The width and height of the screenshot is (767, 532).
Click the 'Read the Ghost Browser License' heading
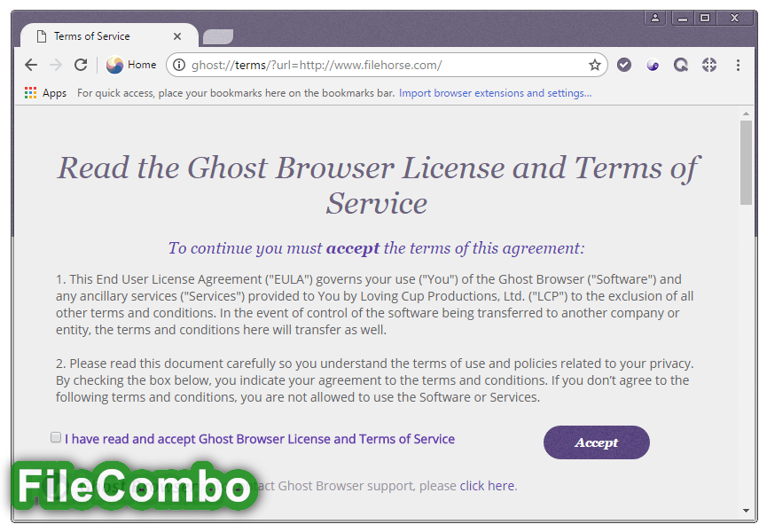[x=378, y=184]
